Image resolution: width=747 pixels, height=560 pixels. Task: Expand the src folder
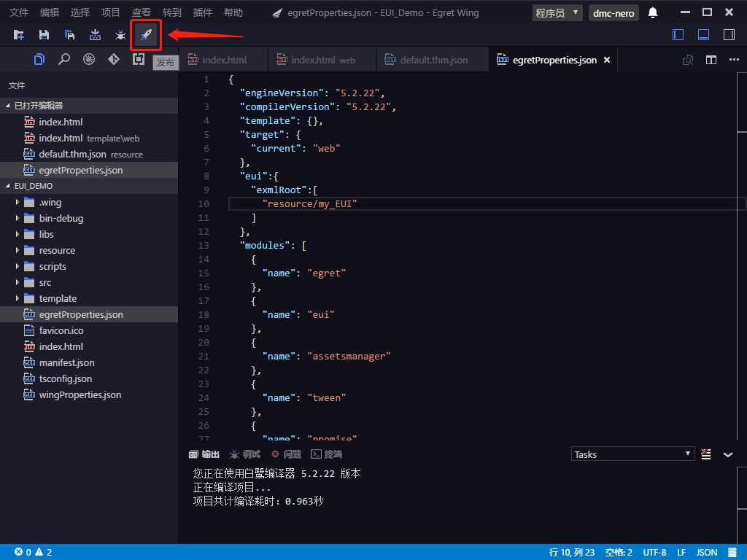(x=18, y=282)
